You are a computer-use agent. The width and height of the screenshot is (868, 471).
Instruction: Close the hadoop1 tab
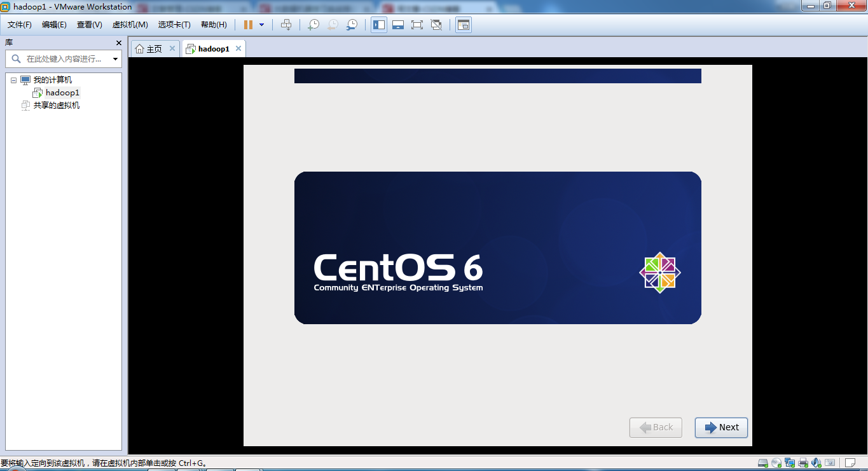[238, 48]
